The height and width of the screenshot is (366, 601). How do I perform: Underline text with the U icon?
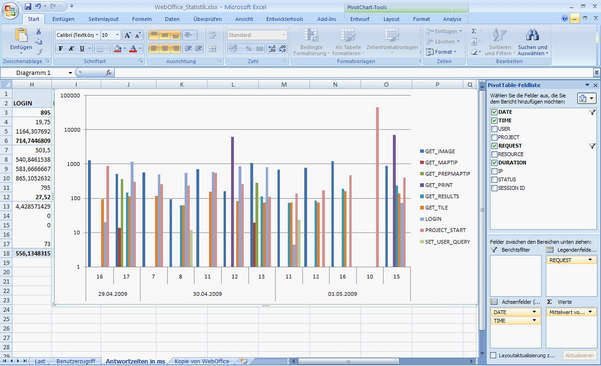coord(82,48)
